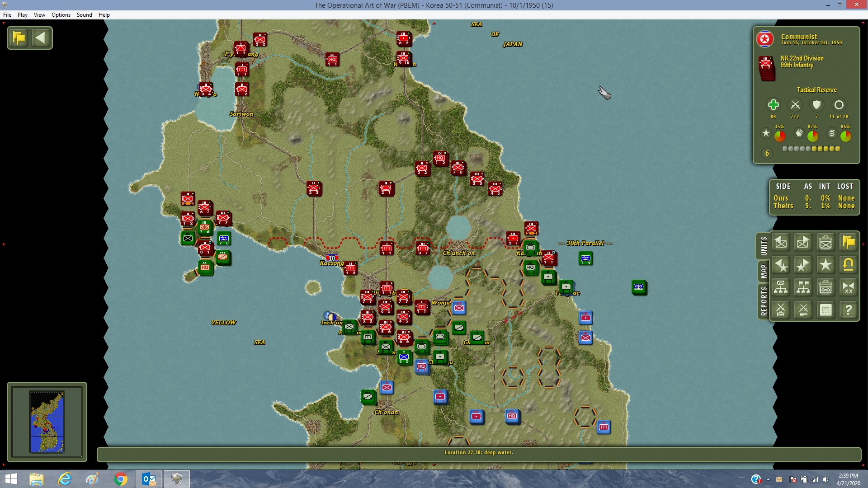Open Google Chrome from the taskbar
The image size is (868, 488).
(x=121, y=479)
